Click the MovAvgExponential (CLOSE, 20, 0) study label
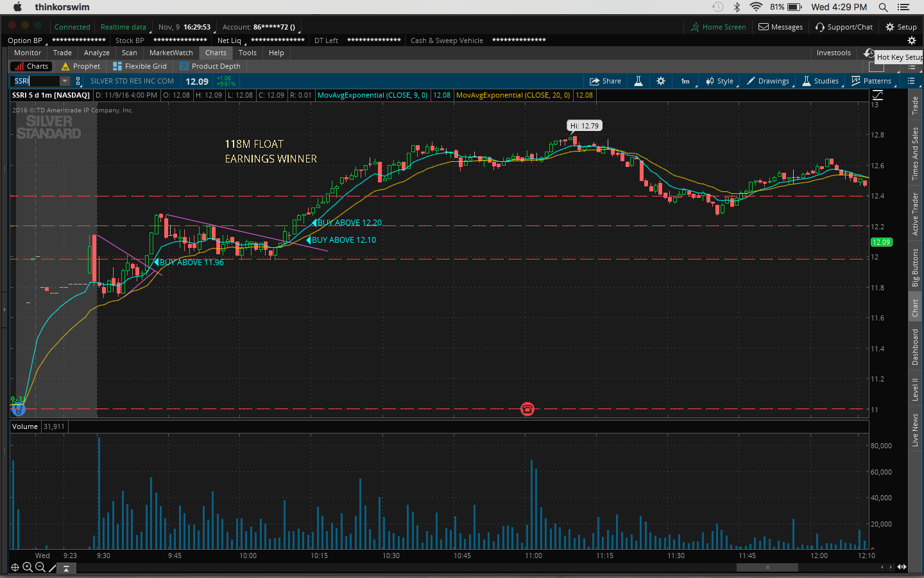 pos(513,95)
